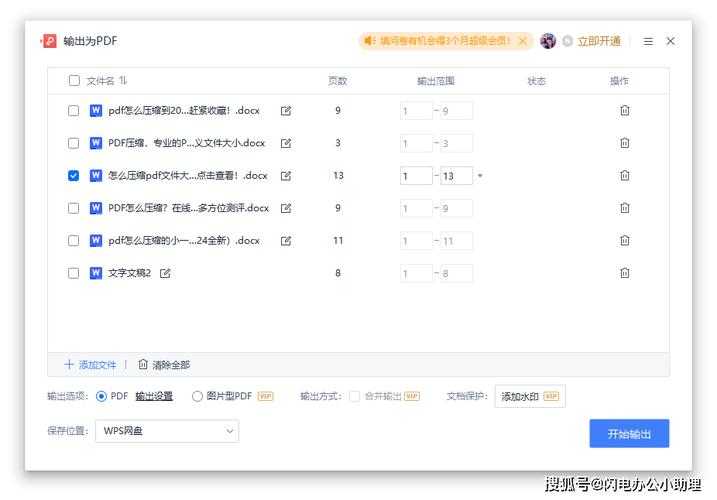Delete the PDF压缩、专业的P docx row
The height and width of the screenshot is (500, 717).
(x=625, y=143)
